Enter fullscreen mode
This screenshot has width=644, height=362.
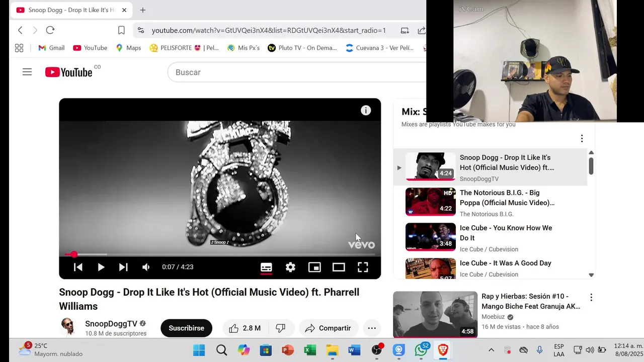pyautogui.click(x=363, y=267)
